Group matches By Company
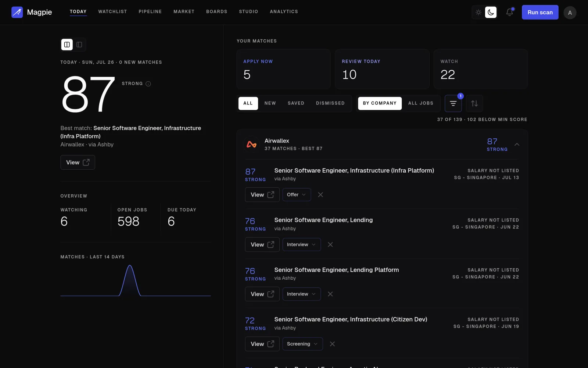 [380, 103]
